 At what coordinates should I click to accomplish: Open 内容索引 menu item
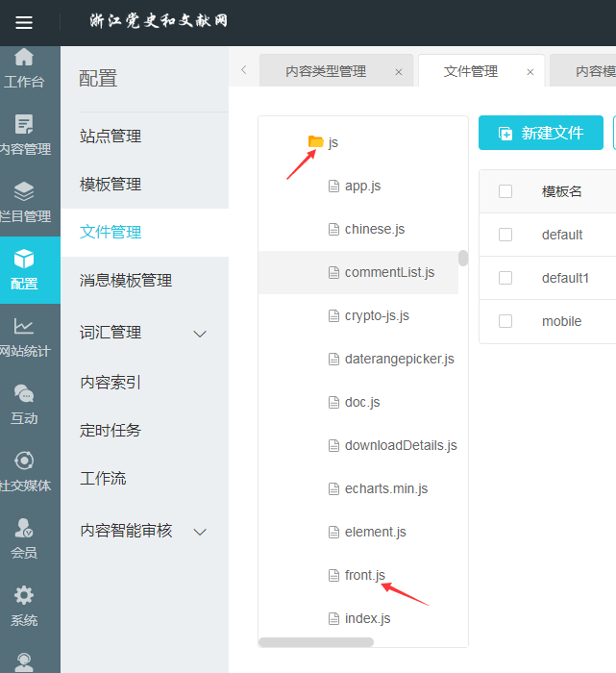pos(111,382)
